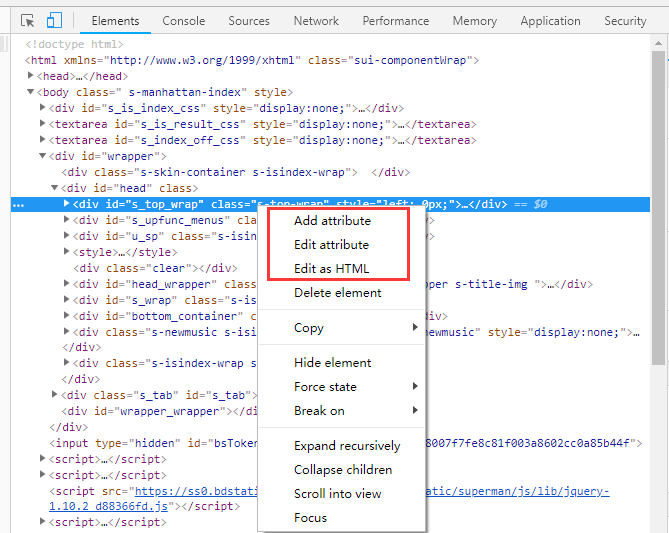Expand the s_tab div node

(x=54, y=394)
